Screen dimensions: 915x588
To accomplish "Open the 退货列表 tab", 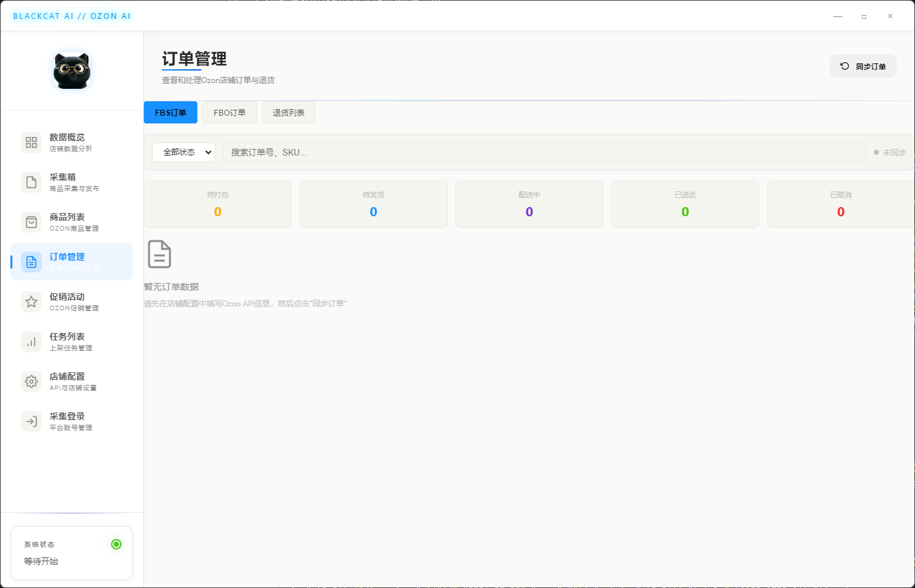I will point(289,112).
